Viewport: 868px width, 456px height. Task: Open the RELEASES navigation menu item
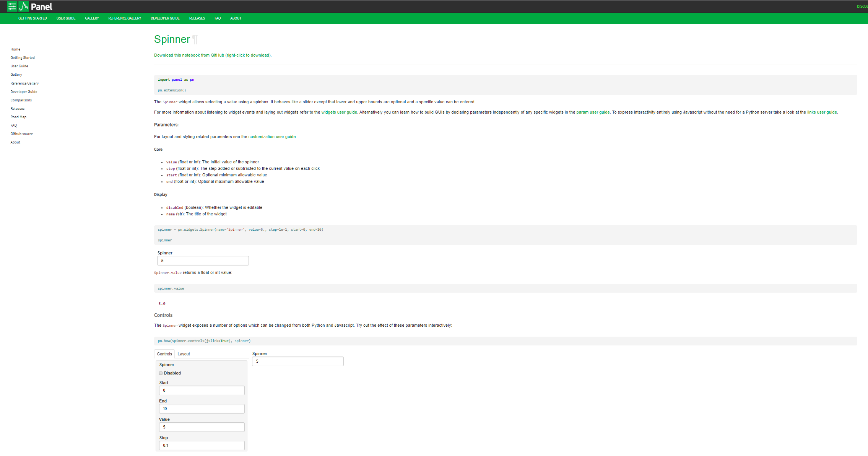[197, 18]
